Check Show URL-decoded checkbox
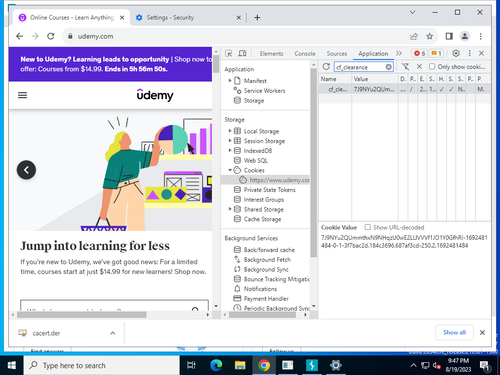500x375 pixels. [x=367, y=227]
